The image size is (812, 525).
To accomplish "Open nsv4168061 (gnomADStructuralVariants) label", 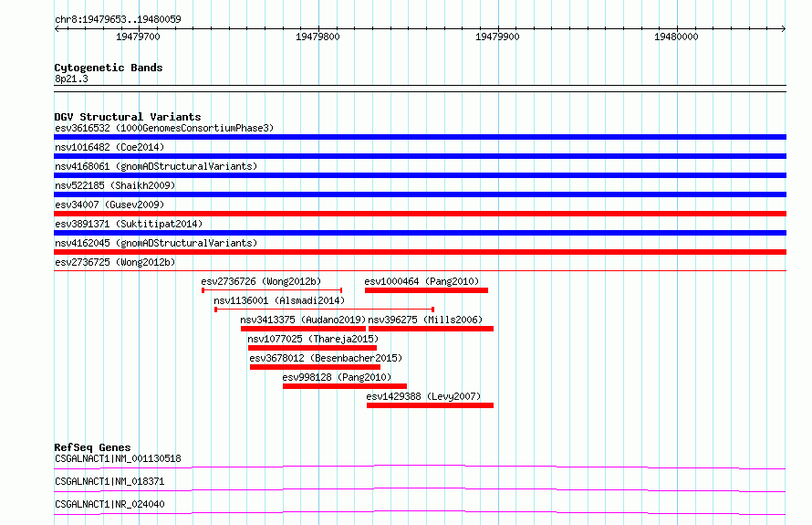I will tap(156, 166).
